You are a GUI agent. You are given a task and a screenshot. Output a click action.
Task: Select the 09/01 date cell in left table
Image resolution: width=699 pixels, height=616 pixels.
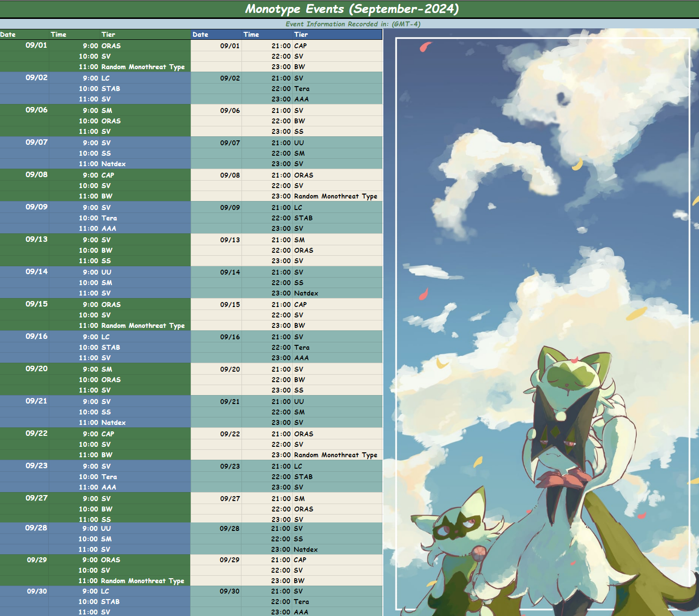(x=36, y=45)
